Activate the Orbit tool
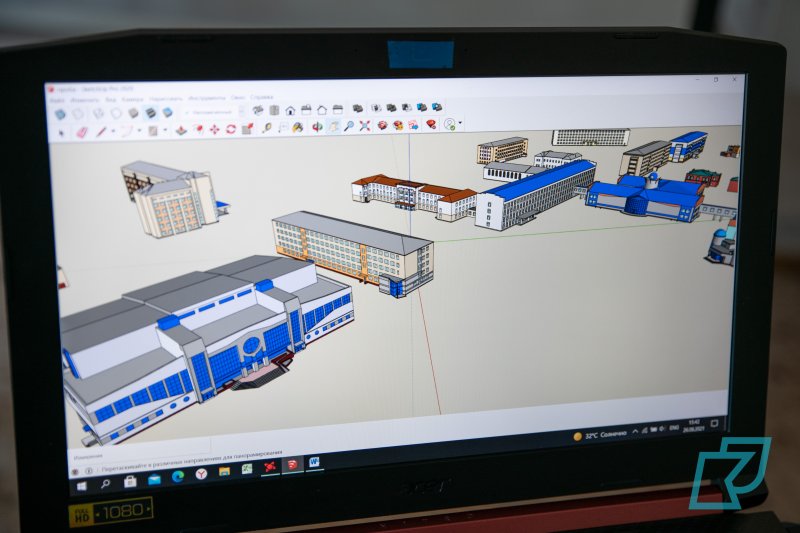 pyautogui.click(x=317, y=126)
